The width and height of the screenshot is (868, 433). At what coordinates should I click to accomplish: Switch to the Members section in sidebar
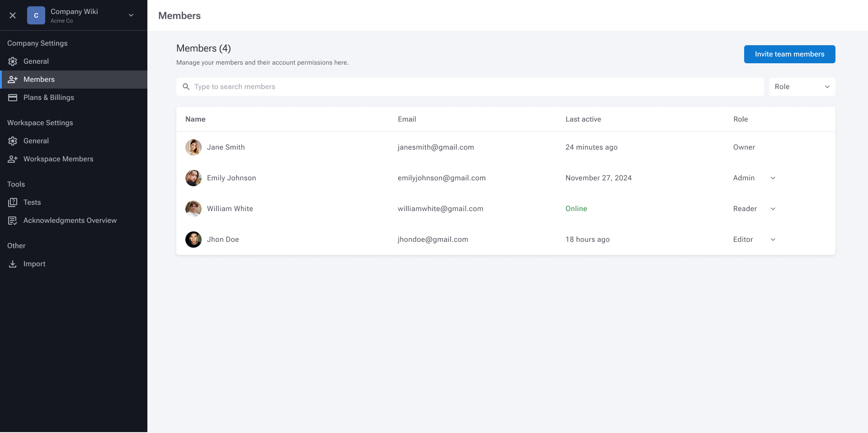(39, 79)
